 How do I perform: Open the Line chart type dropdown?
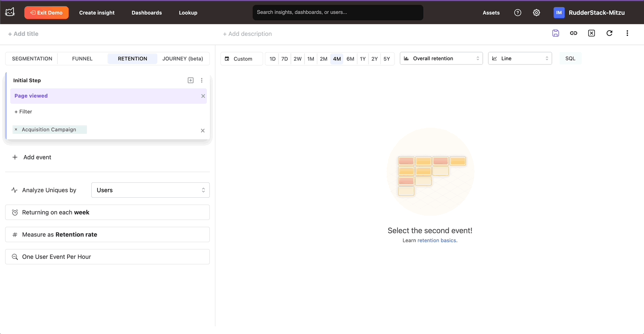[519, 59]
